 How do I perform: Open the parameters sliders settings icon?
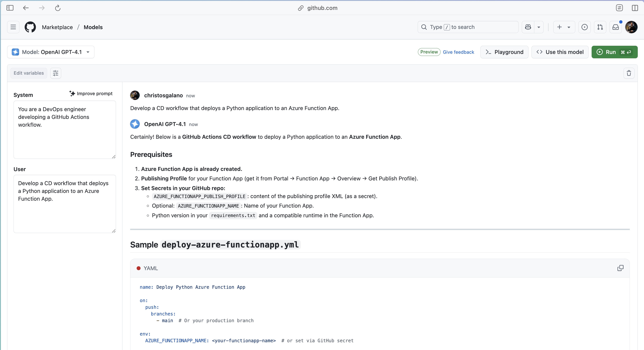(56, 73)
